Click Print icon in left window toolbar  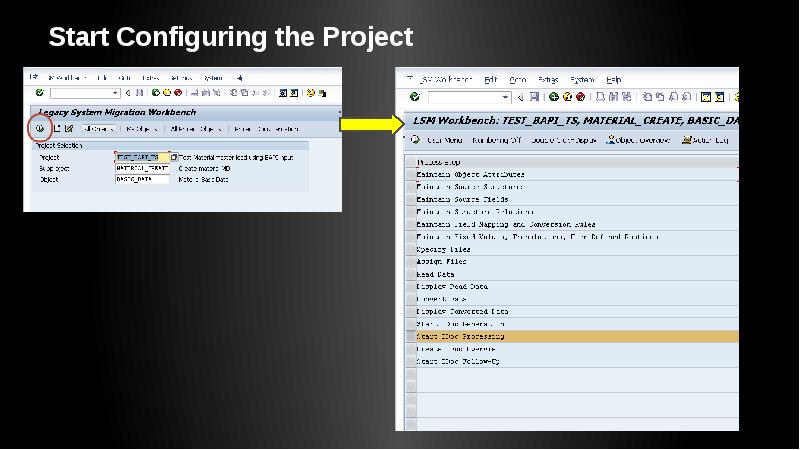tap(194, 93)
